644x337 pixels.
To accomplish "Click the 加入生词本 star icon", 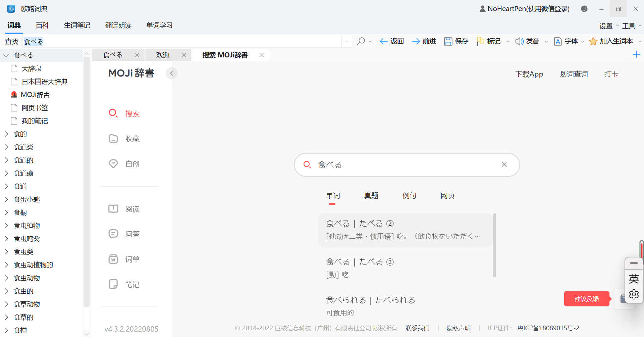I will [593, 41].
